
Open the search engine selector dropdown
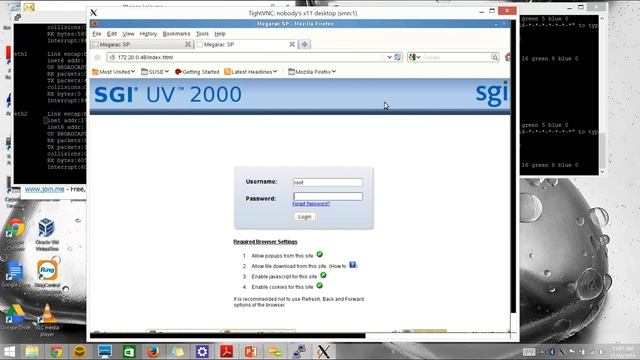tap(415, 58)
